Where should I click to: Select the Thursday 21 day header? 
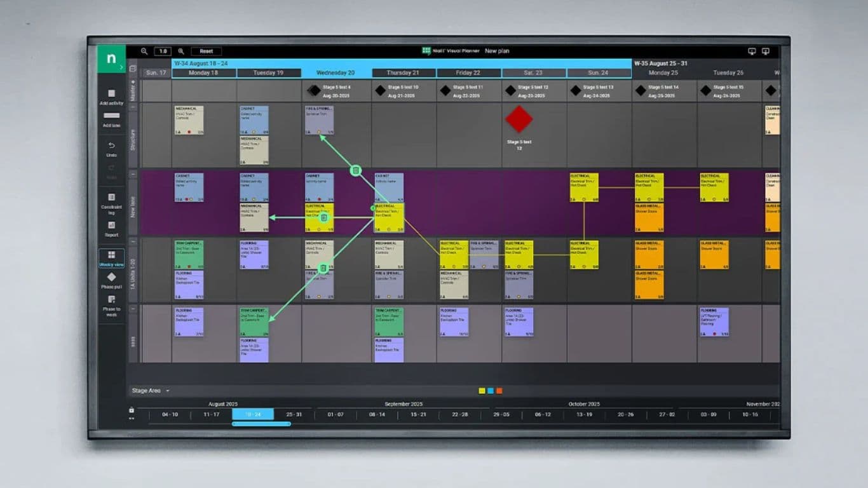pos(403,73)
